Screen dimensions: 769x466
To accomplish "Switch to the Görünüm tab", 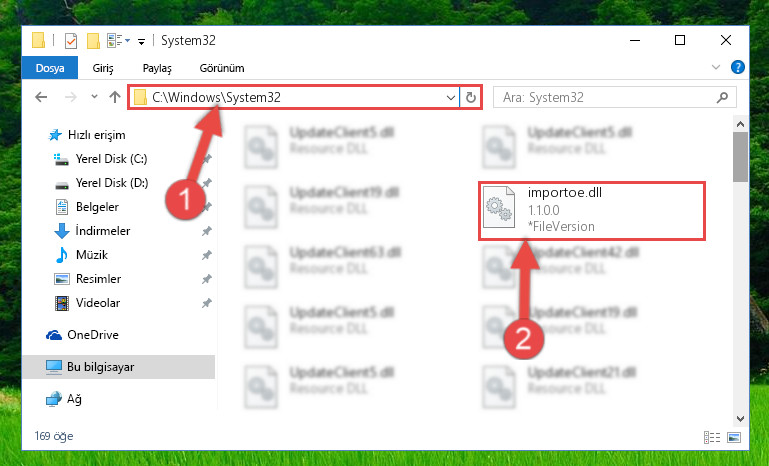I will pyautogui.click(x=222, y=68).
